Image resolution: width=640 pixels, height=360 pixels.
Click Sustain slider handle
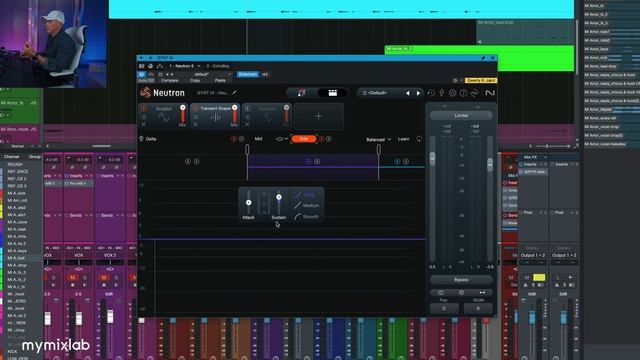click(x=279, y=197)
